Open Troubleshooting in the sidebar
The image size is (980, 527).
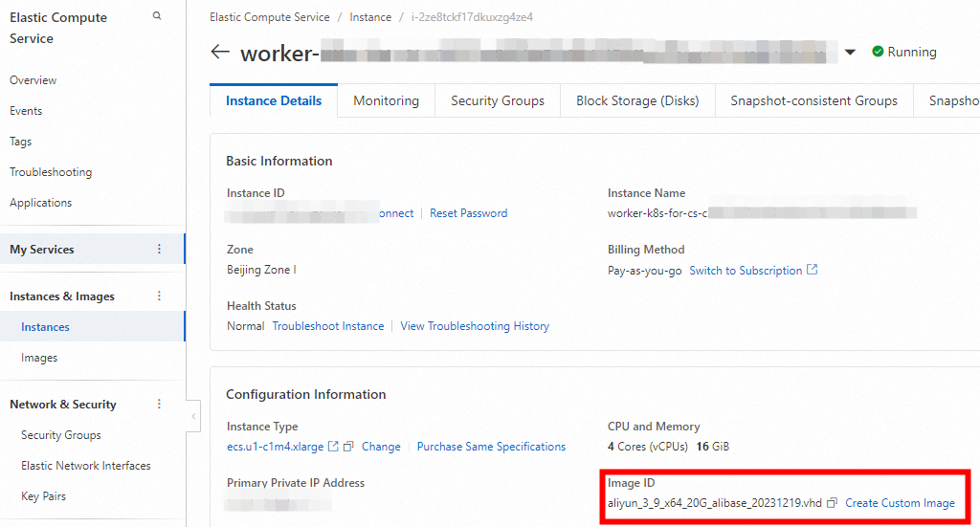tap(51, 172)
